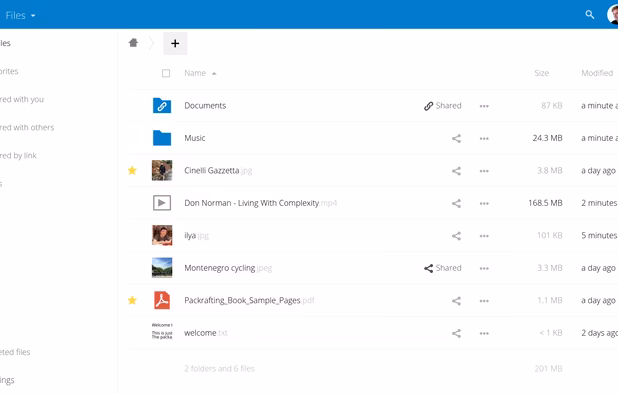
Task: Open the search magnifier in header
Action: coord(590,15)
